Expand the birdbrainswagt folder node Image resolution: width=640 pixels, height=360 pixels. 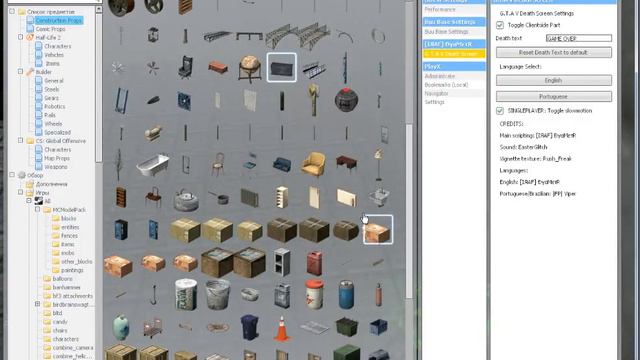click(38, 304)
